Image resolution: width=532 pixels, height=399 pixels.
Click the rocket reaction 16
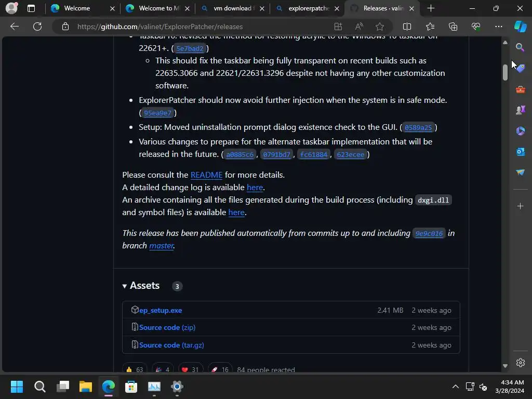coord(220,369)
